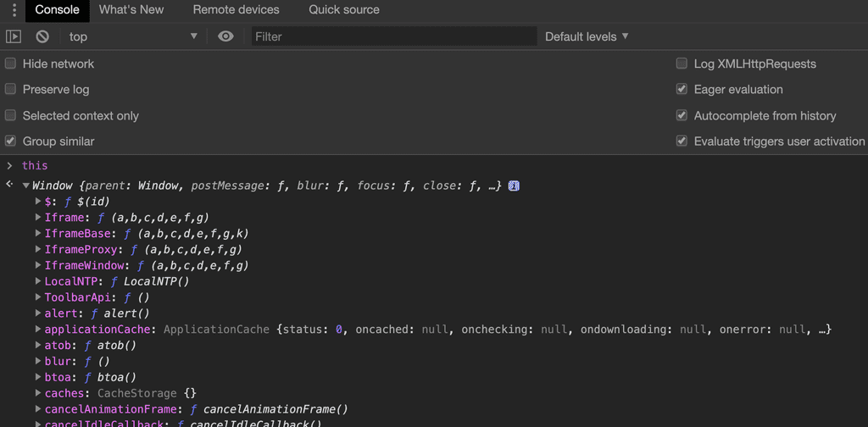
Task: Open the Default levels dropdown
Action: tap(587, 36)
